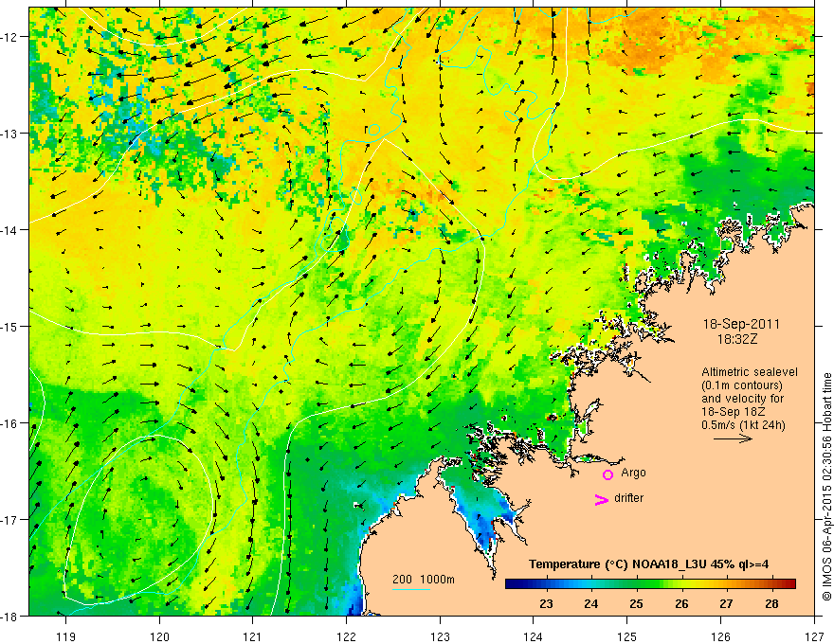This screenshot has height=644, width=834.
Task: Click the Temperature NOAA18_L3U title text
Action: [648, 564]
